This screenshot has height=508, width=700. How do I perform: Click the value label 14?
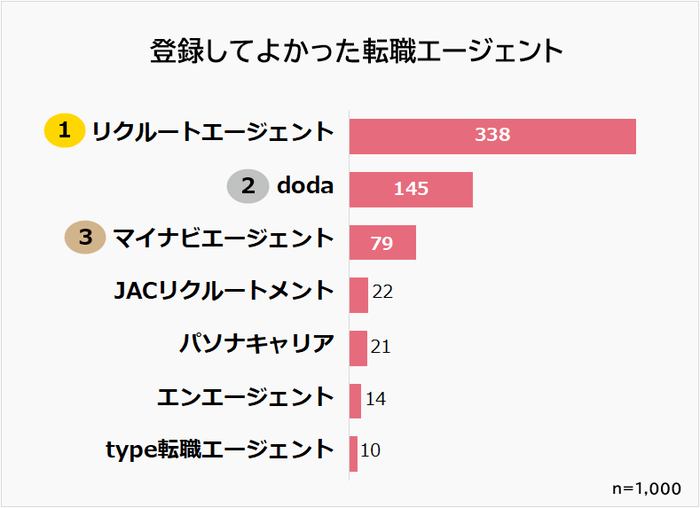[x=375, y=400]
